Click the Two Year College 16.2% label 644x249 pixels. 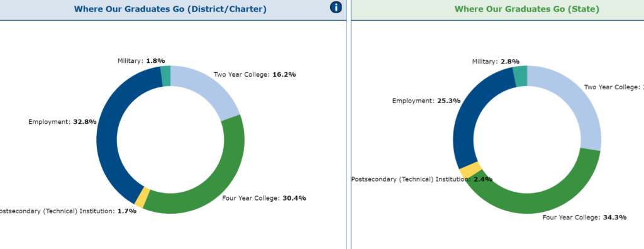tap(255, 75)
